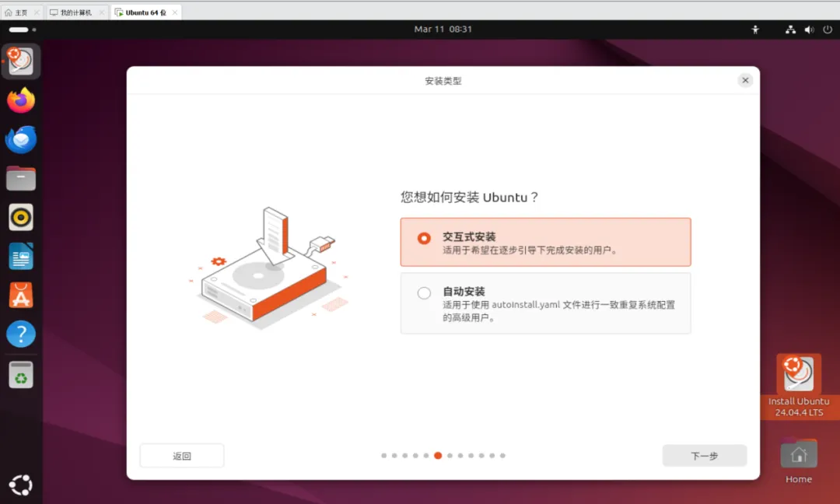
Task: Close the 主页 tab
Action: pyautogui.click(x=37, y=12)
